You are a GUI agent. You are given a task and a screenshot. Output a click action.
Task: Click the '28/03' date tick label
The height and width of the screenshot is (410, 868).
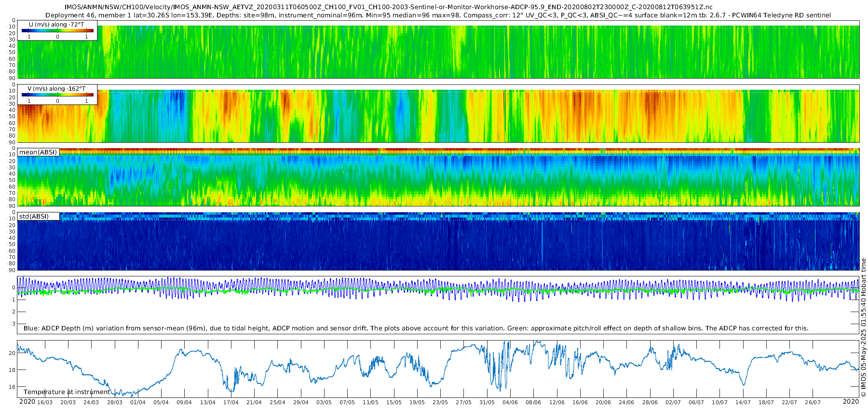point(115,402)
